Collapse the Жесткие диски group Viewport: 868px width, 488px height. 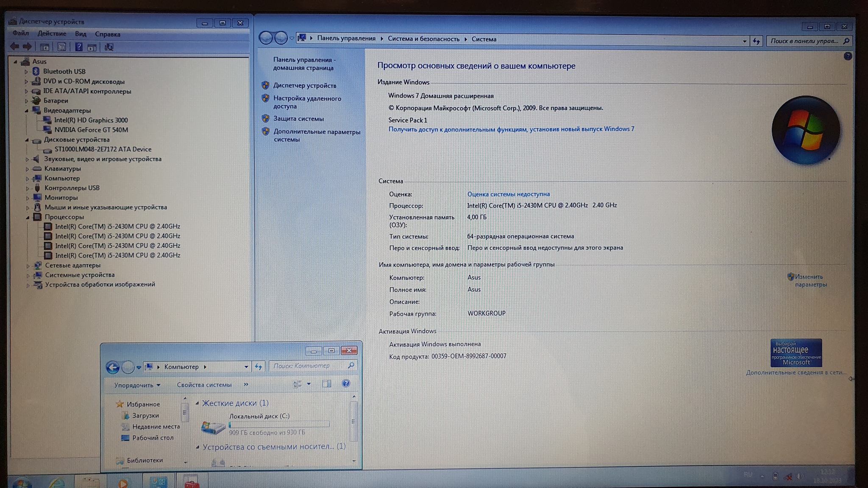click(198, 403)
